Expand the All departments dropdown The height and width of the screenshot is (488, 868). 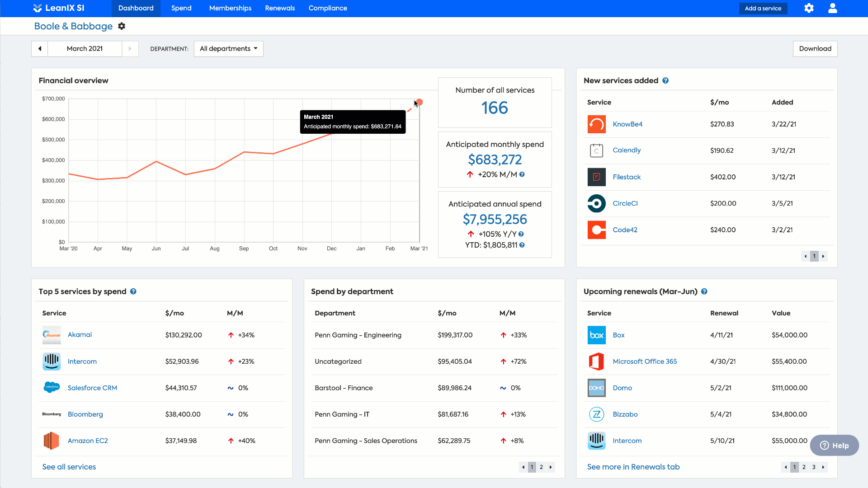point(228,49)
